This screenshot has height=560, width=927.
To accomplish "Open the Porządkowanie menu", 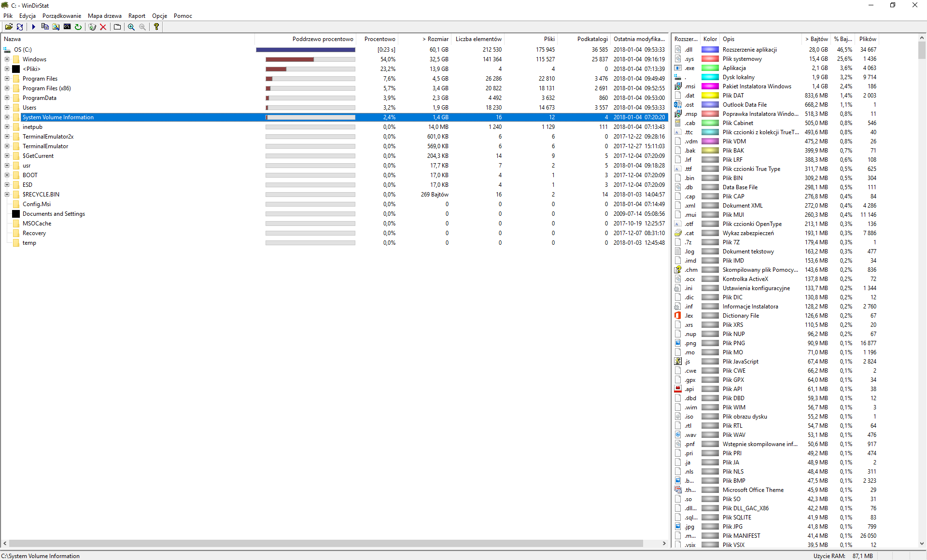I will tap(62, 16).
